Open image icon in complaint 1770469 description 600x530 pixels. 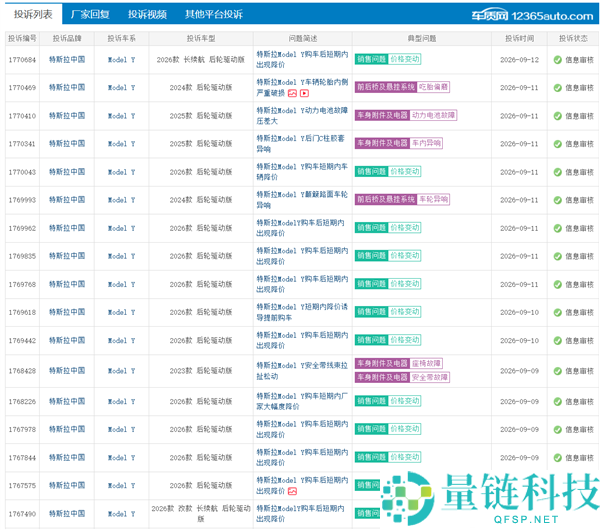292,93
